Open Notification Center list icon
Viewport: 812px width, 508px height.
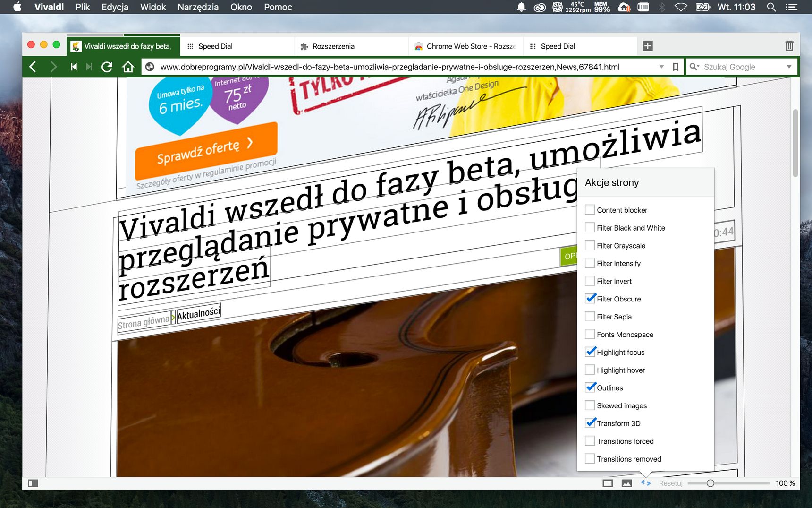coord(792,7)
